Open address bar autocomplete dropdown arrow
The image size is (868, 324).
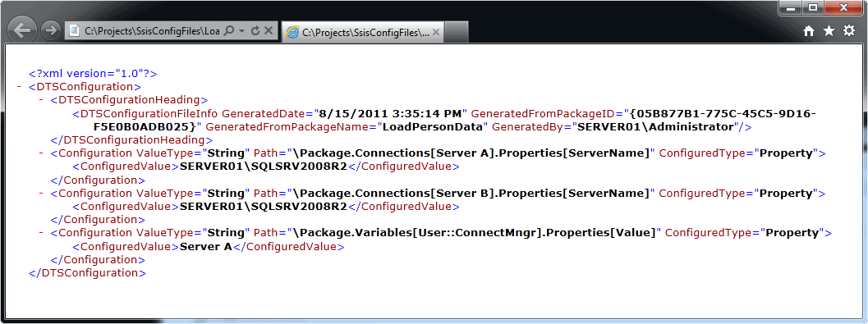tap(242, 31)
